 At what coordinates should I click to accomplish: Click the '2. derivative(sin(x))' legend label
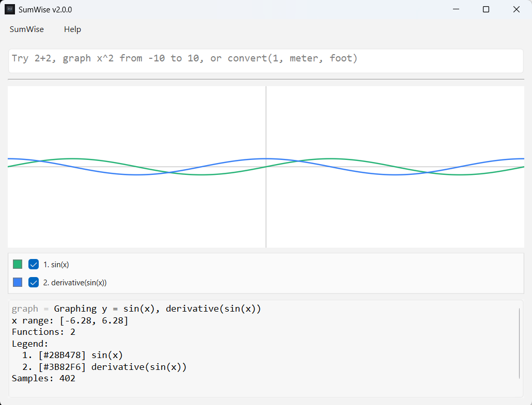[x=75, y=283]
